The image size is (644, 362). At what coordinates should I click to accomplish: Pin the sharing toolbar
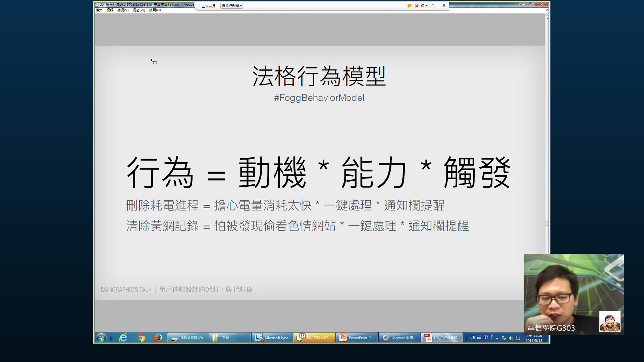coord(444,6)
